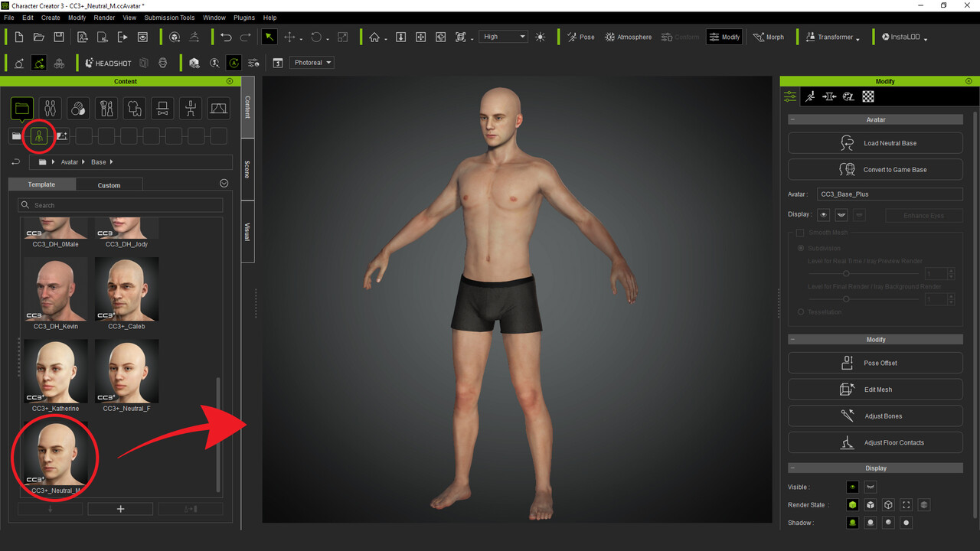The image size is (980, 551).
Task: Select the second Shadow option
Action: [870, 523]
